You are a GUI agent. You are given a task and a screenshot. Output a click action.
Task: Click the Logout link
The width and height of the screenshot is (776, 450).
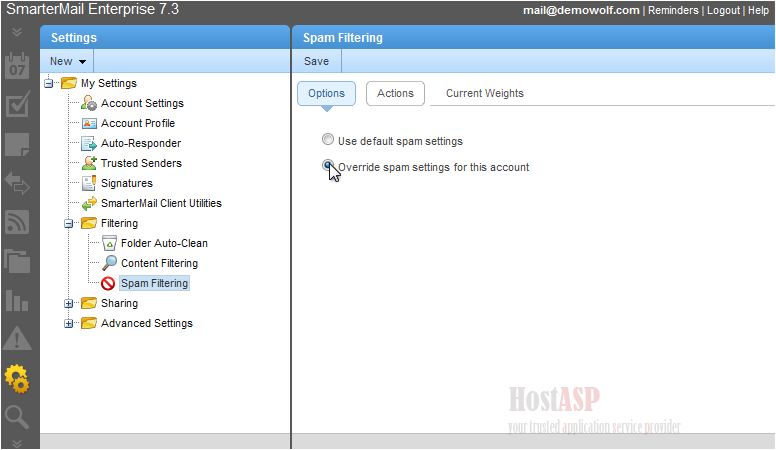723,10
